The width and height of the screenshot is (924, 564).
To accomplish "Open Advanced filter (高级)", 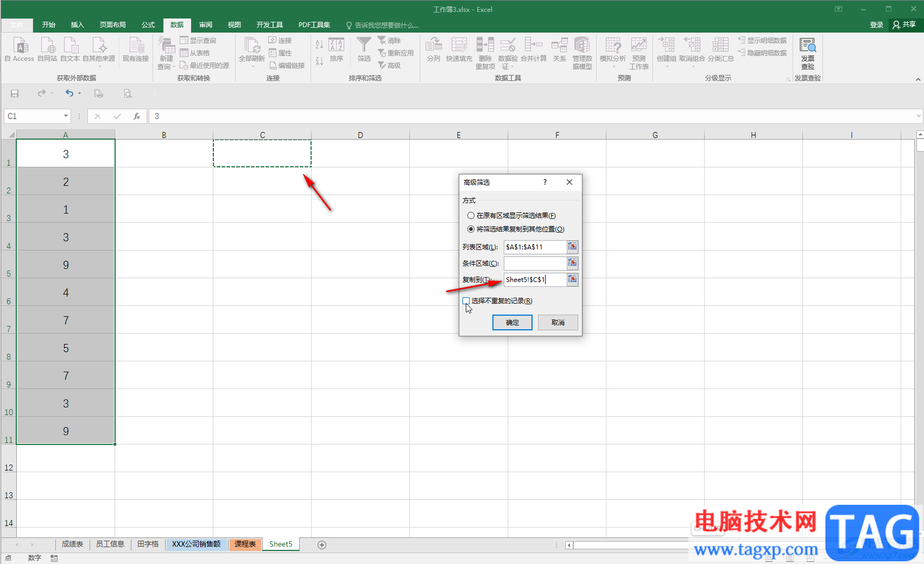I will 390,65.
